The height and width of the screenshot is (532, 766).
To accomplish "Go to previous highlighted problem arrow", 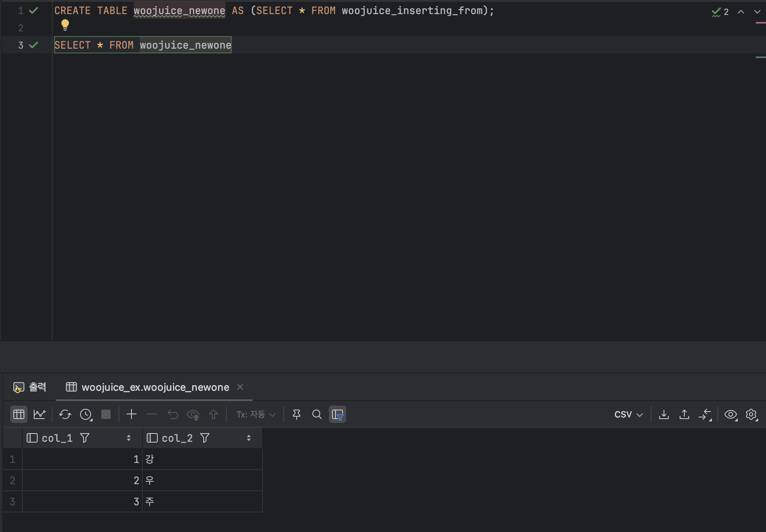I will pos(741,12).
